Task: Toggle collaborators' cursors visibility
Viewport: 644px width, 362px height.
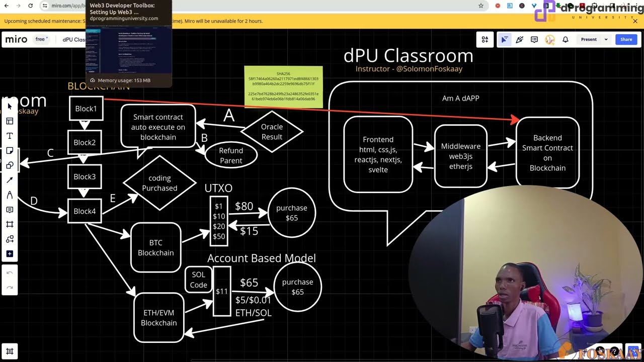Action: click(504, 39)
